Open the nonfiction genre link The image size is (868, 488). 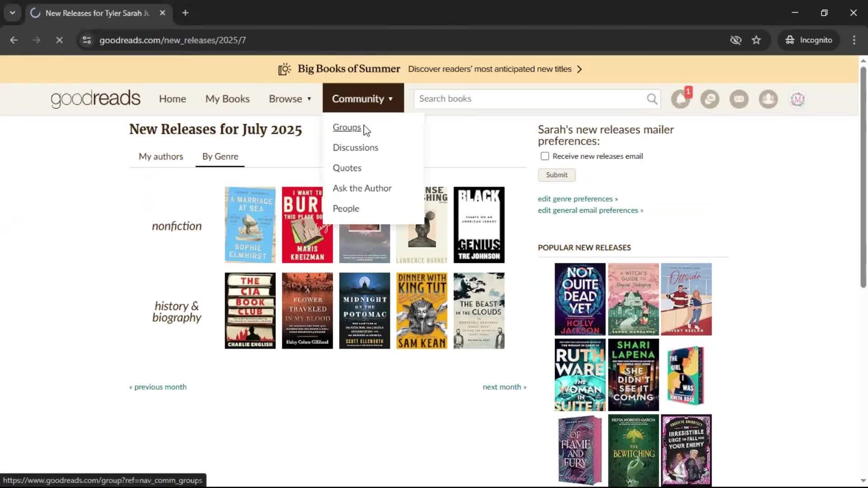pos(177,226)
